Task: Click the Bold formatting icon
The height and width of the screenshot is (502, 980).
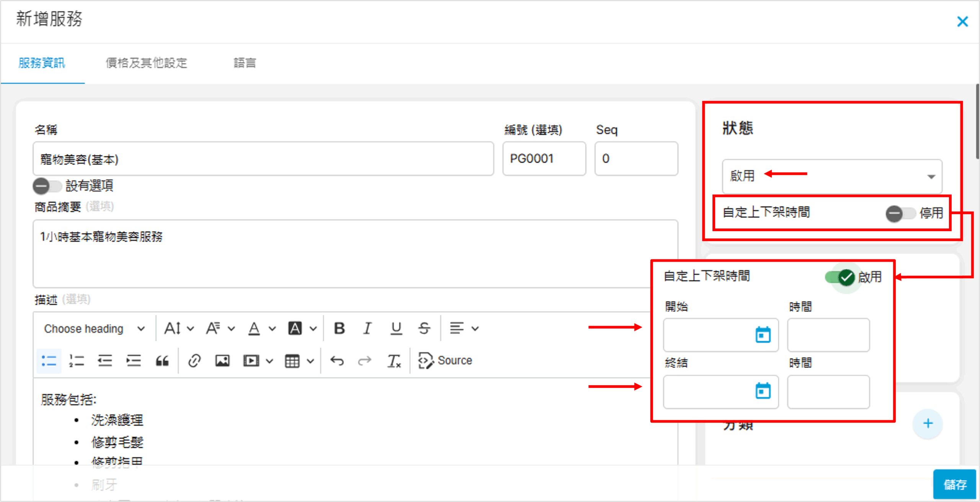Action: 339,328
